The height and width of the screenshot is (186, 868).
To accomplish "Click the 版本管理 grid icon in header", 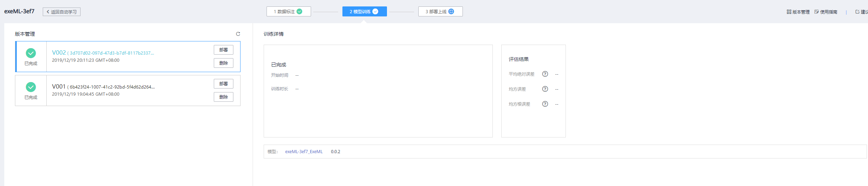I will [x=789, y=12].
